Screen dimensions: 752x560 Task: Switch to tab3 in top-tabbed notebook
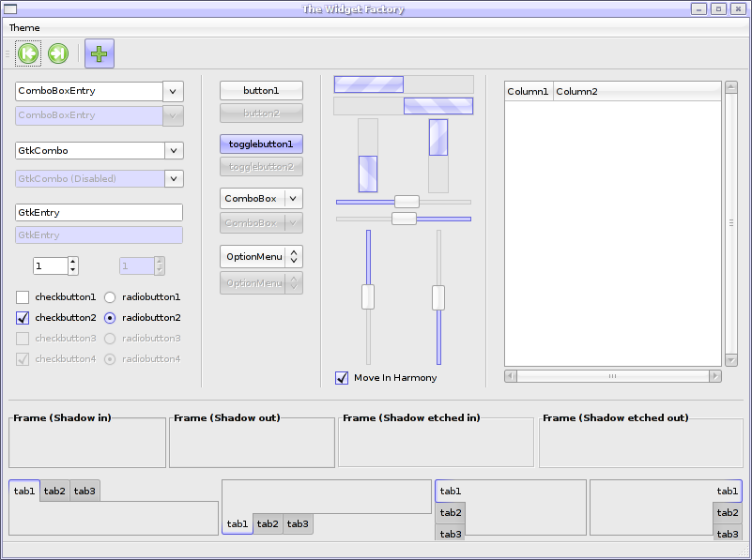[x=84, y=491]
